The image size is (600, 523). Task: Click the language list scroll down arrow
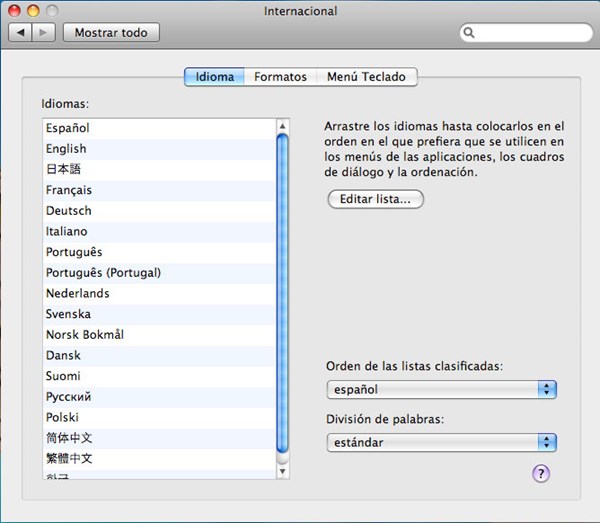282,470
